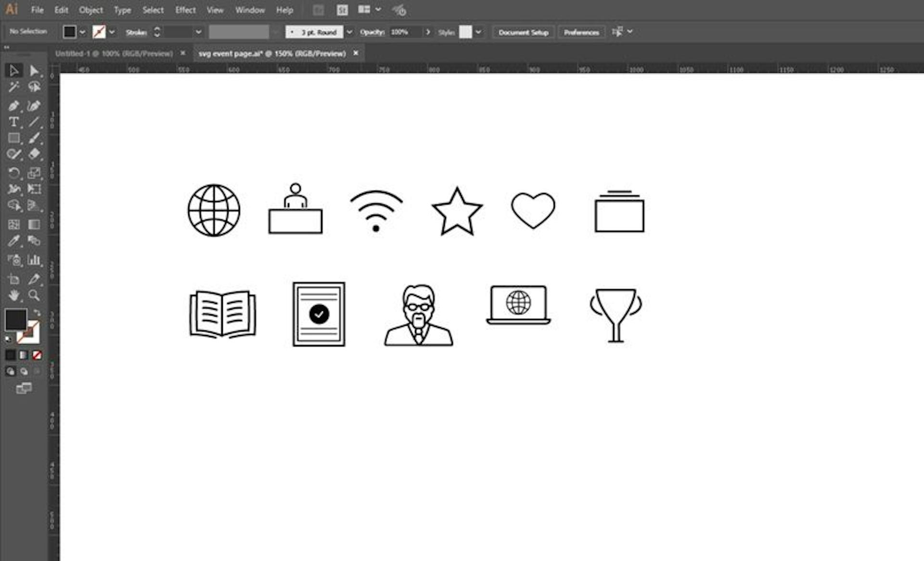The width and height of the screenshot is (924, 561).
Task: Pick the Eyedropper tool
Action: point(14,241)
